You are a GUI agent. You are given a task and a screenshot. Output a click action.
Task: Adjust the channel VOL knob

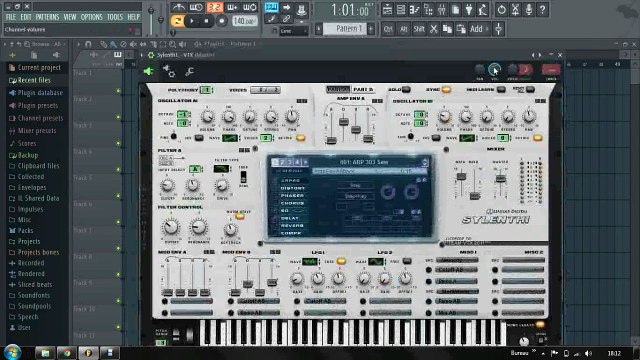tap(494, 69)
